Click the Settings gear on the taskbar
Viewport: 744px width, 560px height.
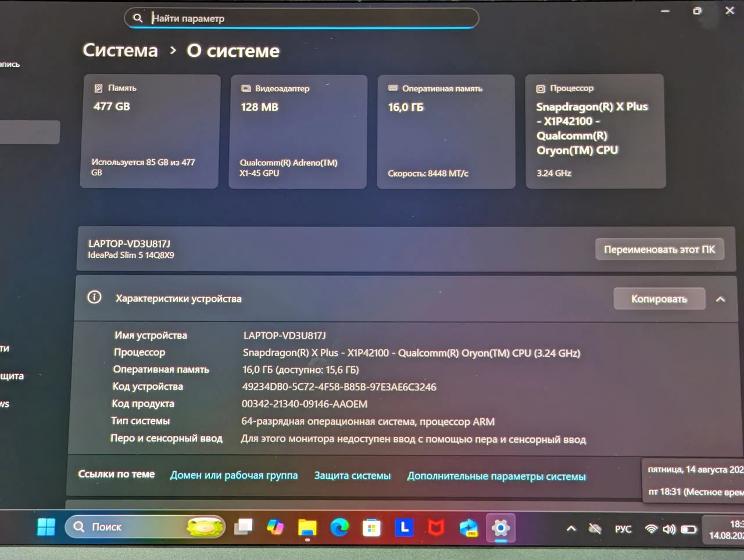click(500, 528)
